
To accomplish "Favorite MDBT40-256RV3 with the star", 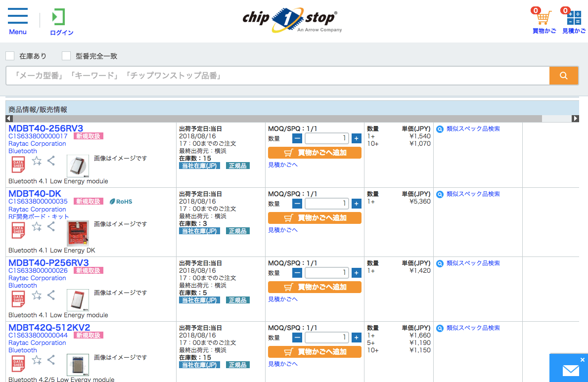I will 37,161.
